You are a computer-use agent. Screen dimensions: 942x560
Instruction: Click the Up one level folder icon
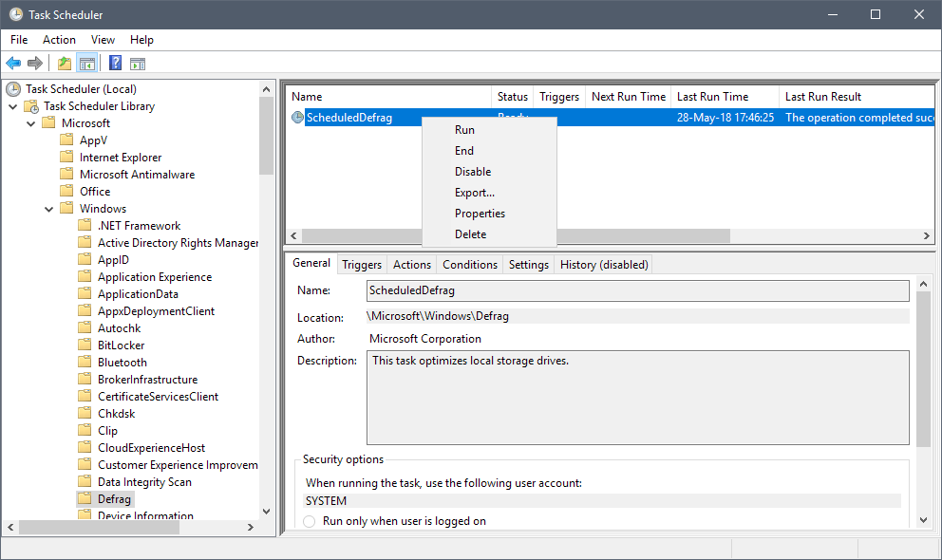pyautogui.click(x=65, y=63)
